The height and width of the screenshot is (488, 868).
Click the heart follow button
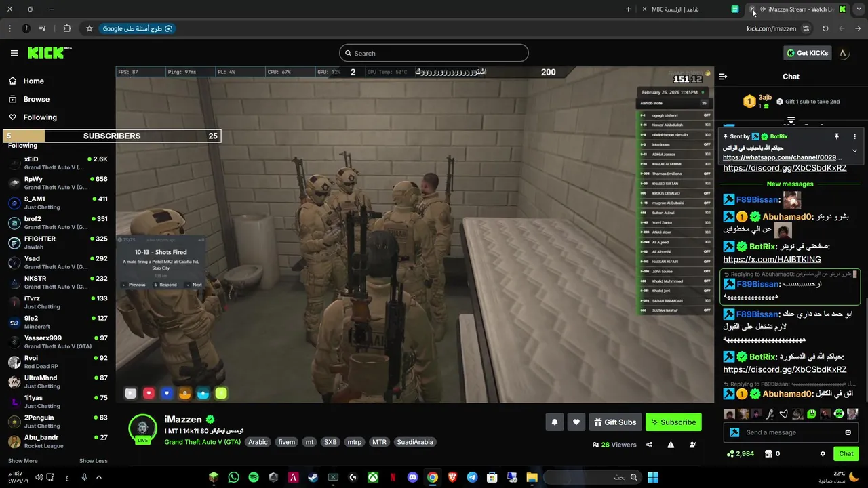point(576,422)
